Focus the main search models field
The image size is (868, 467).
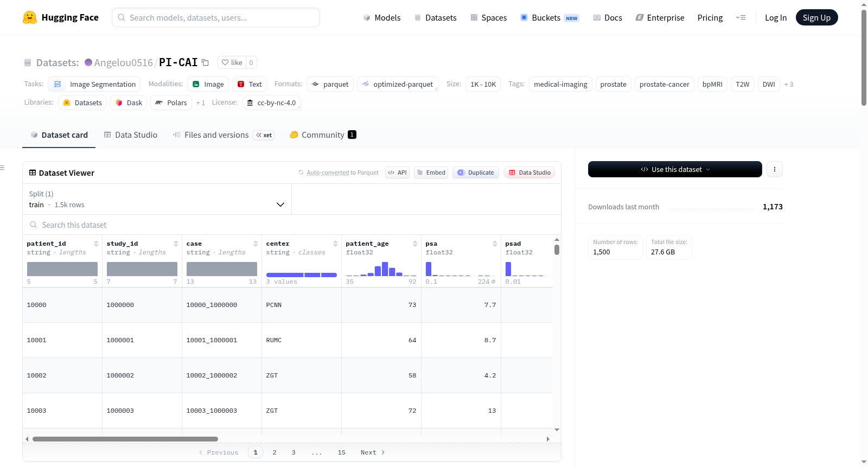[x=216, y=17]
